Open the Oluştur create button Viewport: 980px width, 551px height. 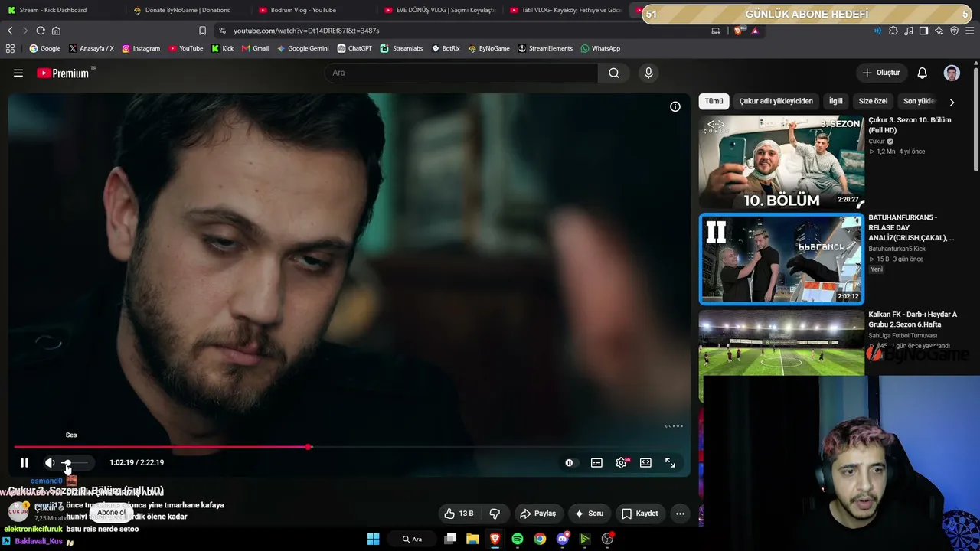(x=880, y=73)
